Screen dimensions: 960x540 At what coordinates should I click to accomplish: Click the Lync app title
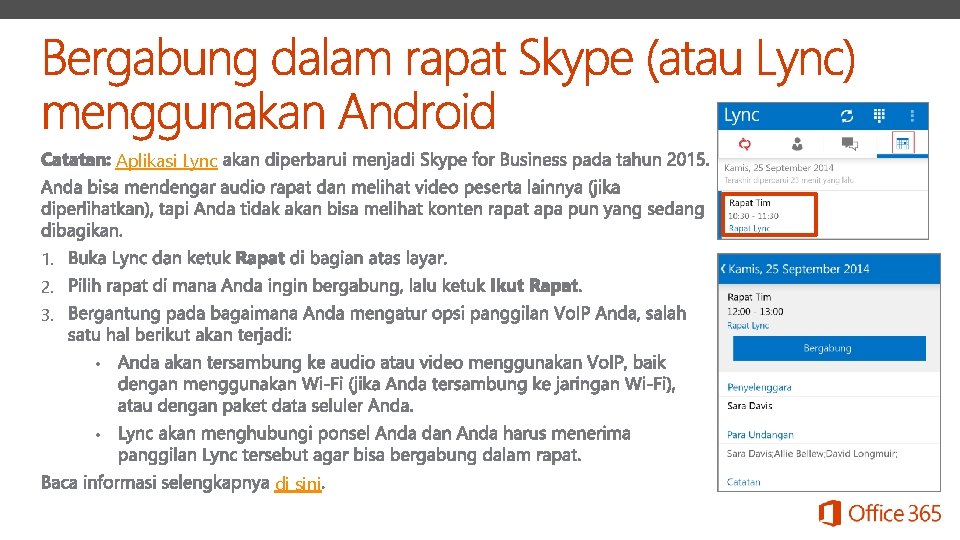[x=741, y=115]
